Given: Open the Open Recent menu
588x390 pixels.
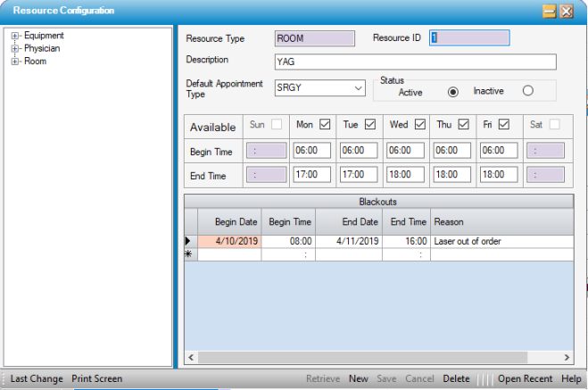Looking at the screenshot, I should tap(525, 379).
